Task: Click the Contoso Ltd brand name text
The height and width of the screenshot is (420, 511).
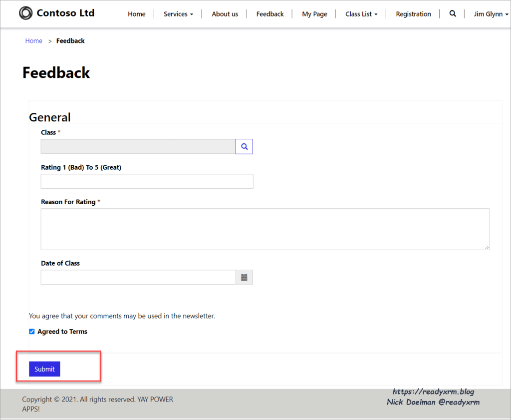Action: (65, 13)
